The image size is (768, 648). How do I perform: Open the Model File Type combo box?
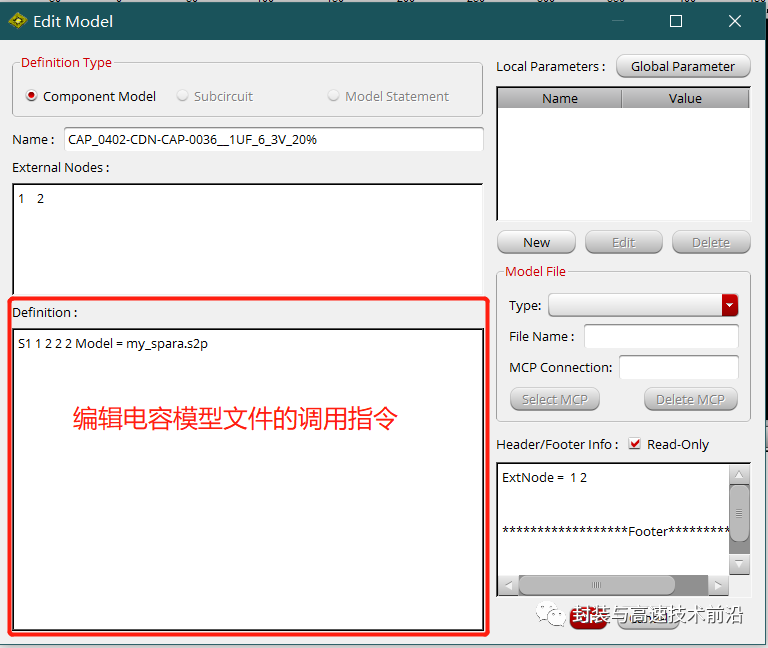click(643, 305)
